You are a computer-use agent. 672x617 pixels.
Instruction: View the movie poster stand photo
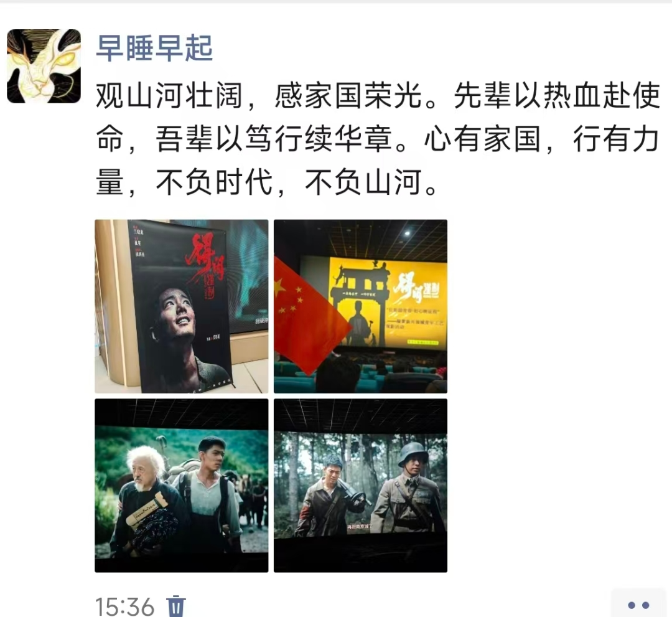click(181, 306)
